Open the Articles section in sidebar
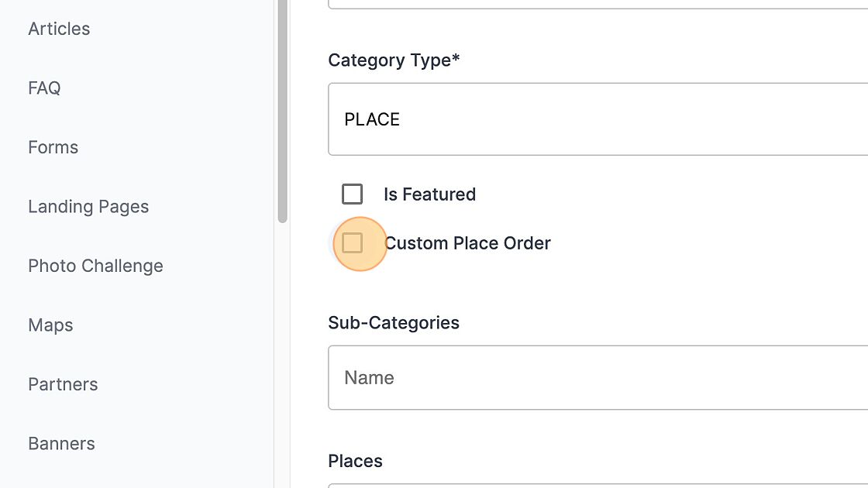This screenshot has height=488, width=868. [59, 29]
